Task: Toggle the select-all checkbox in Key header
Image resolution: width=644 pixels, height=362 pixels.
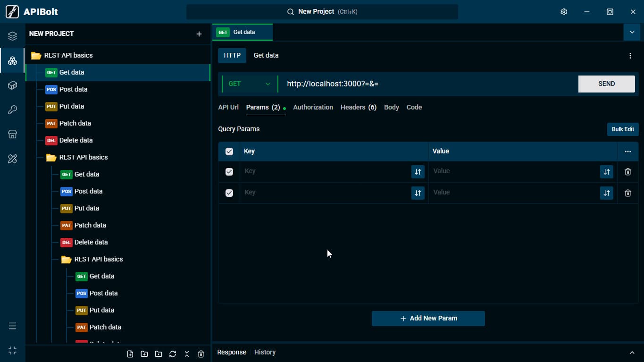Action: click(229, 152)
